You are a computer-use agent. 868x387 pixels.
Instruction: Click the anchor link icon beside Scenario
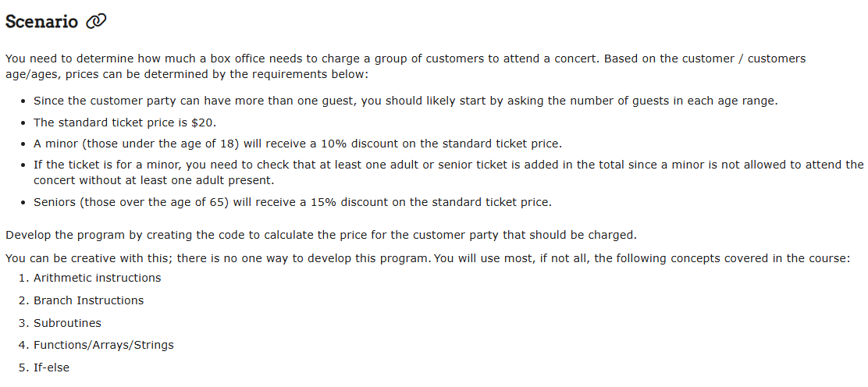click(96, 22)
